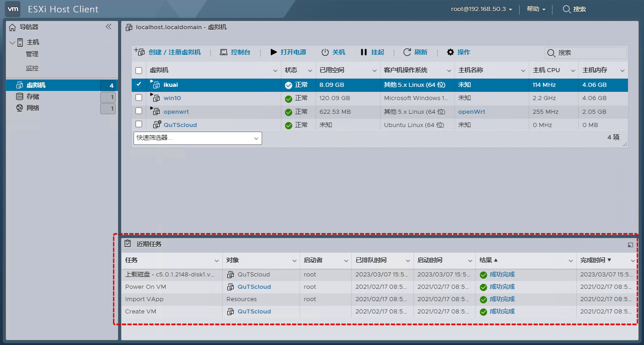This screenshot has height=345, width=644.
Task: Click the magnifier icon in header search
Action: [x=567, y=9]
